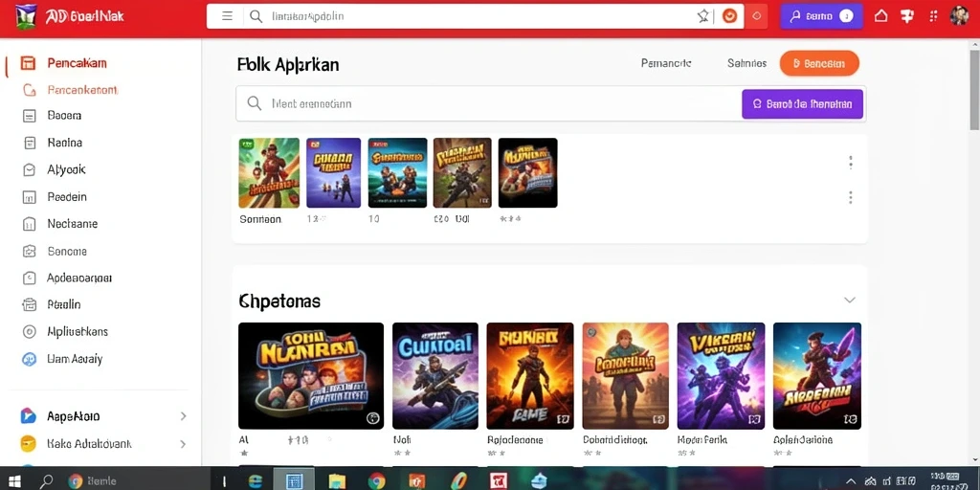Screen dimensions: 980x490
Task: Select the Pancankaront sidebar item
Action: click(x=82, y=90)
